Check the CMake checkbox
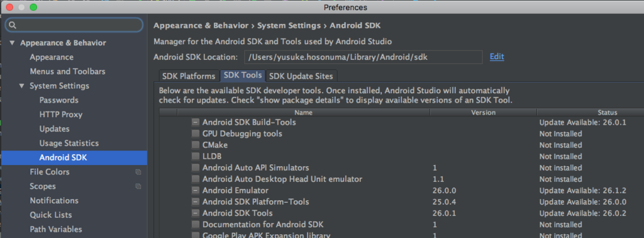Viewport: 644px width, 238px height. [x=196, y=145]
